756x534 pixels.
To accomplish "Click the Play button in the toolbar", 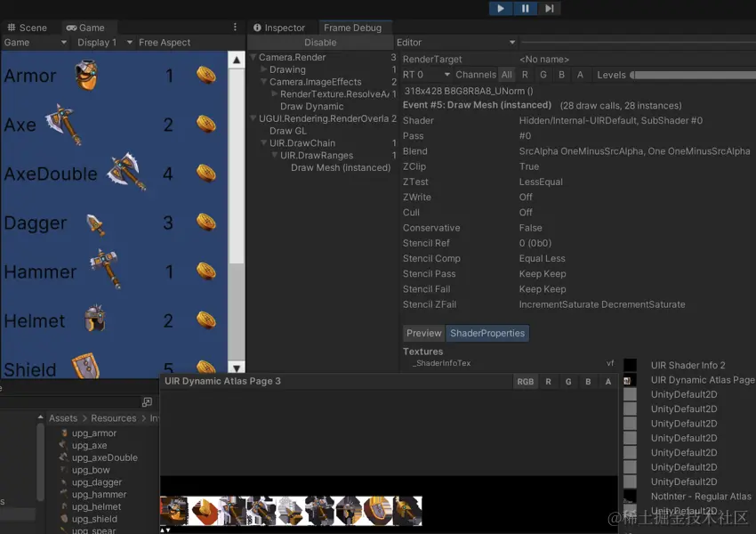I will click(500, 8).
